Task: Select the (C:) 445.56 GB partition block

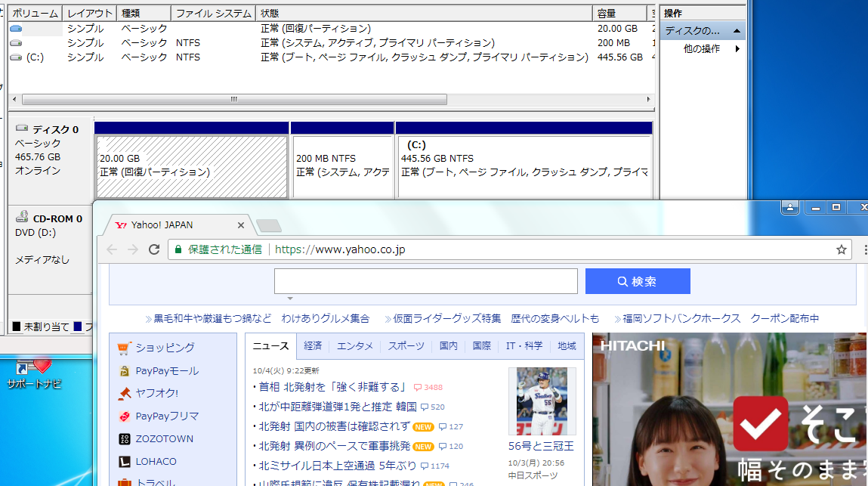Action: point(524,166)
